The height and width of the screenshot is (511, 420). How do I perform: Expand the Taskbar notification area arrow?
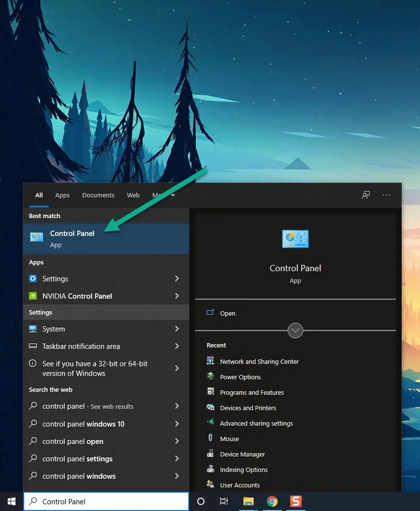[177, 346]
